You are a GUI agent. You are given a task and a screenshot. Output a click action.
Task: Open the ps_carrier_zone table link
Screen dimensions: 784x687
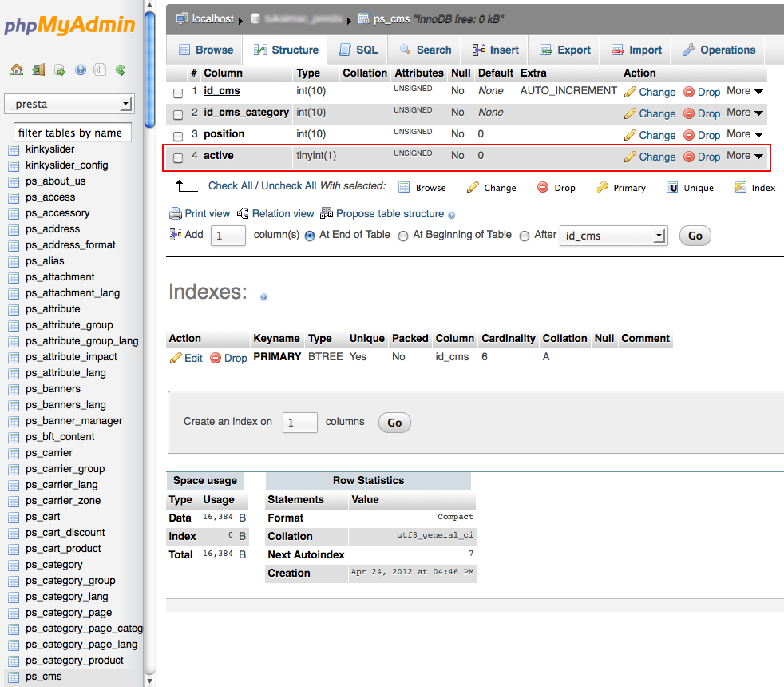[x=63, y=500]
